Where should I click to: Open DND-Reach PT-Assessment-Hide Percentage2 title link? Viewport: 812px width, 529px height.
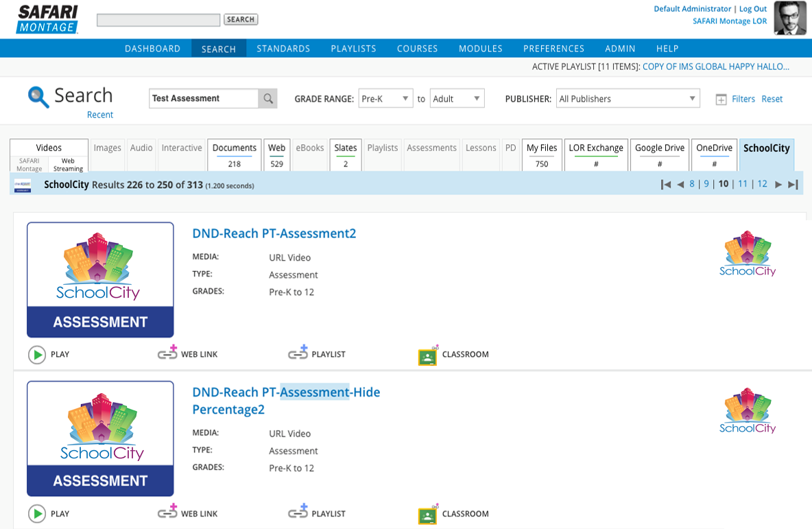[286, 401]
